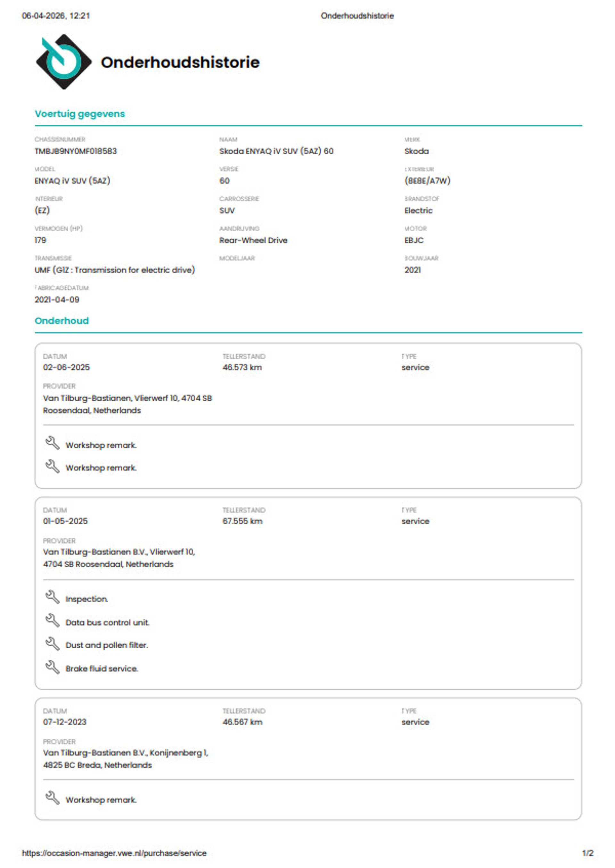Click wrench icon beside Data bus control unit

52,621
